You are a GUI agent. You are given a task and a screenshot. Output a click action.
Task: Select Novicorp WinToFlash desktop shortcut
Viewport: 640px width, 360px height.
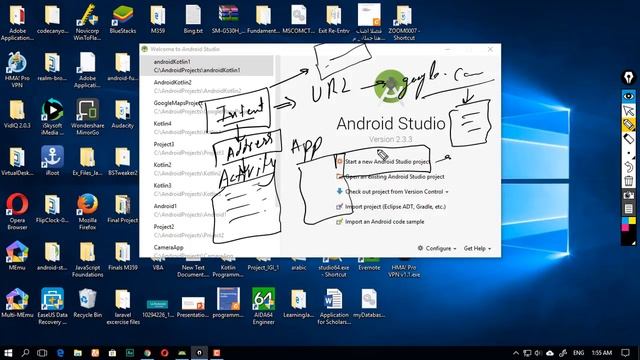click(x=87, y=22)
